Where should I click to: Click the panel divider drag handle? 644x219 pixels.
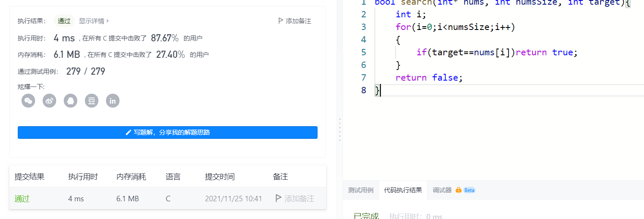(x=340, y=130)
